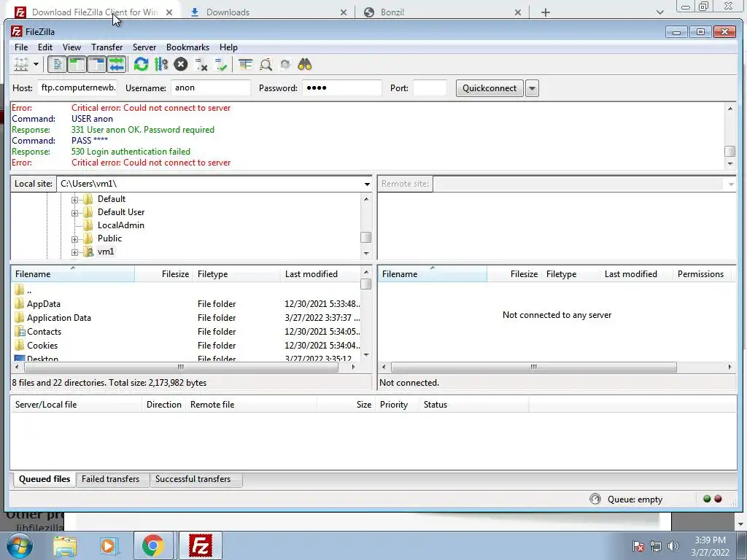Click the queue status icon
This screenshot has height=560, width=747.
pyautogui.click(x=595, y=499)
